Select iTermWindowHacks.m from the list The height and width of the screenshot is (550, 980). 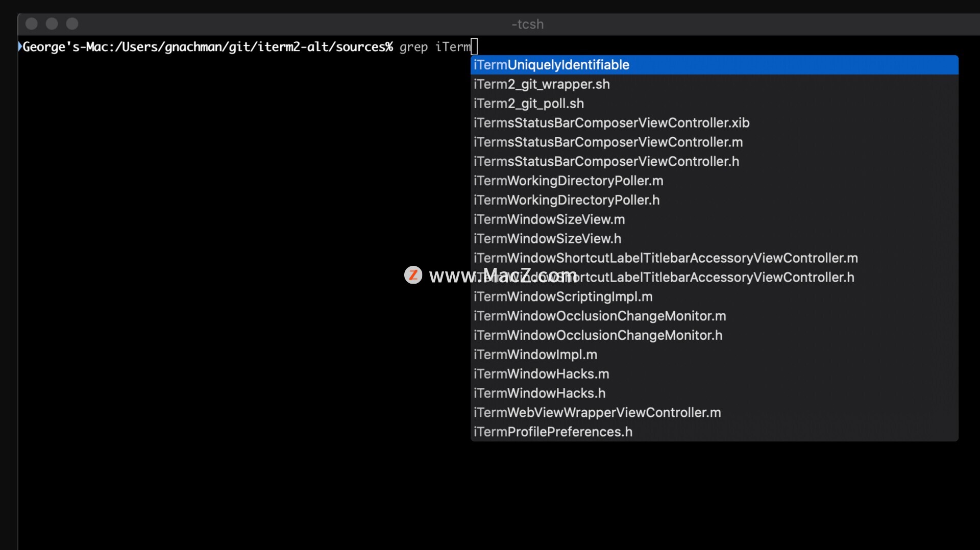(714, 374)
